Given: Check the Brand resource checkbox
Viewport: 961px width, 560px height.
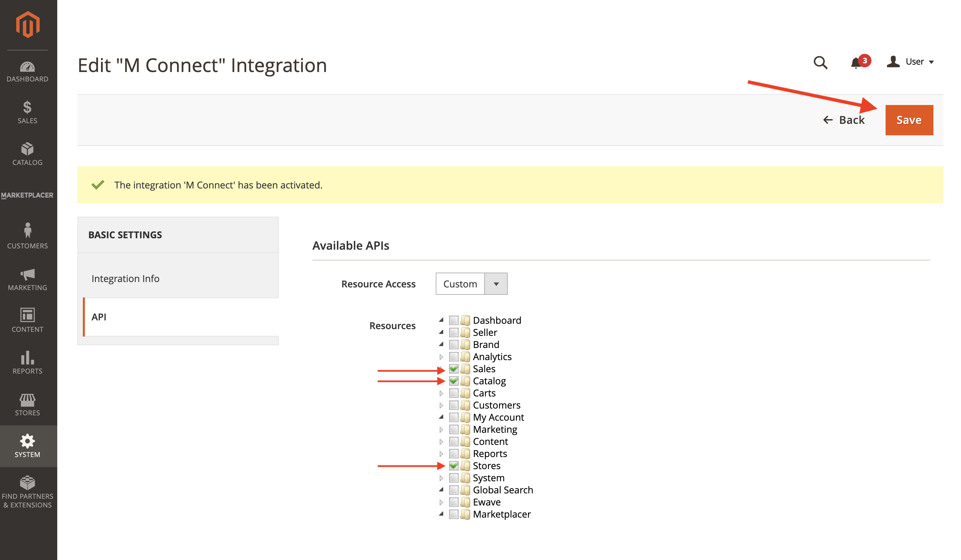Looking at the screenshot, I should tap(454, 345).
